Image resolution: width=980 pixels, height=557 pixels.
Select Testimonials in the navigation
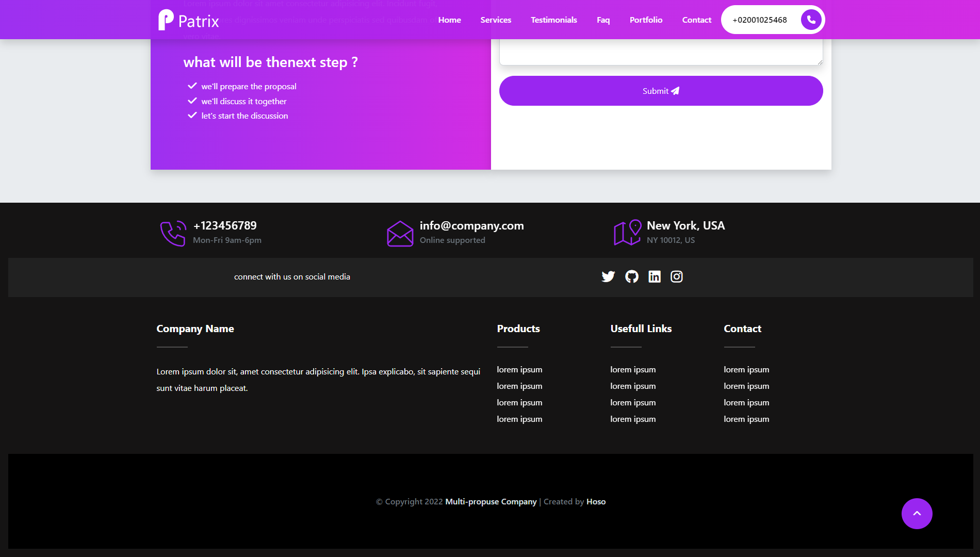click(553, 20)
